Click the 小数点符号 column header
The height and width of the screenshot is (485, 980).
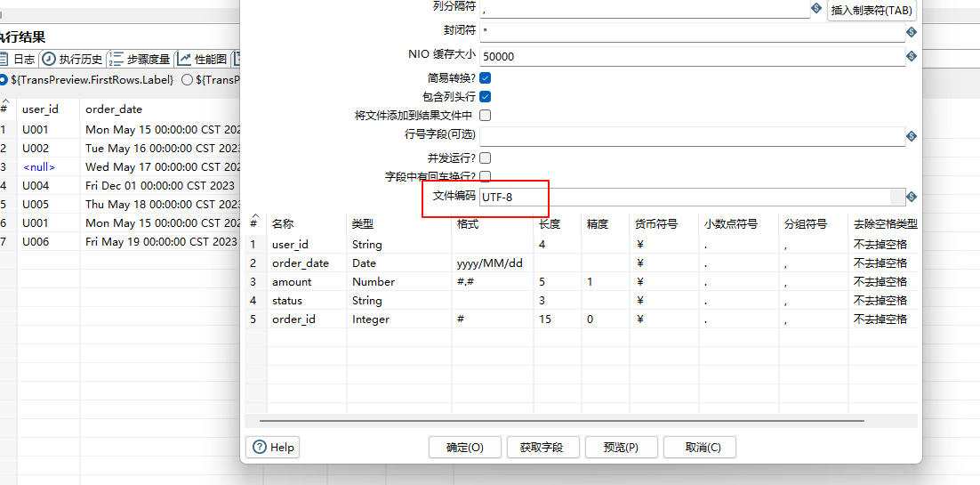[738, 224]
